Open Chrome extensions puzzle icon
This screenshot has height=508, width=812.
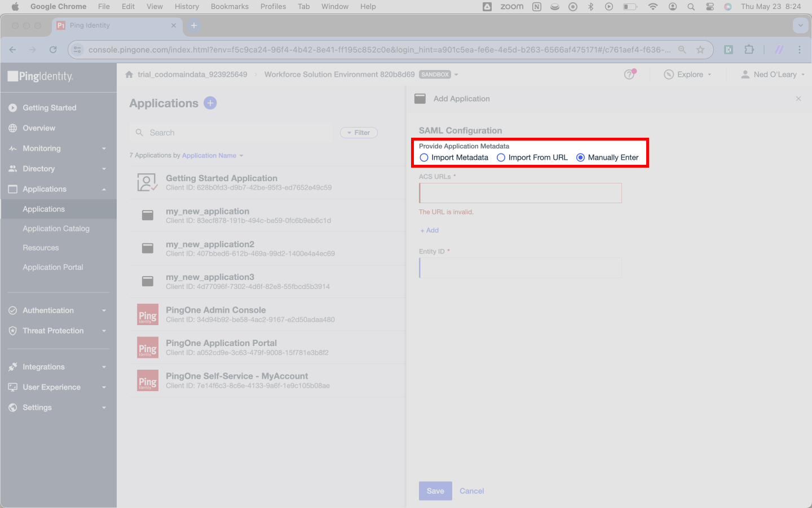click(749, 50)
